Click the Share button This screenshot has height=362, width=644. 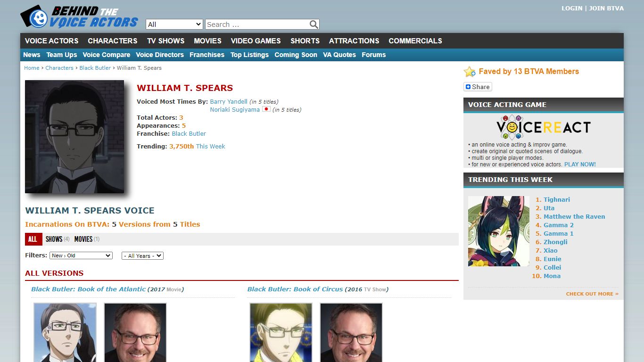(478, 87)
